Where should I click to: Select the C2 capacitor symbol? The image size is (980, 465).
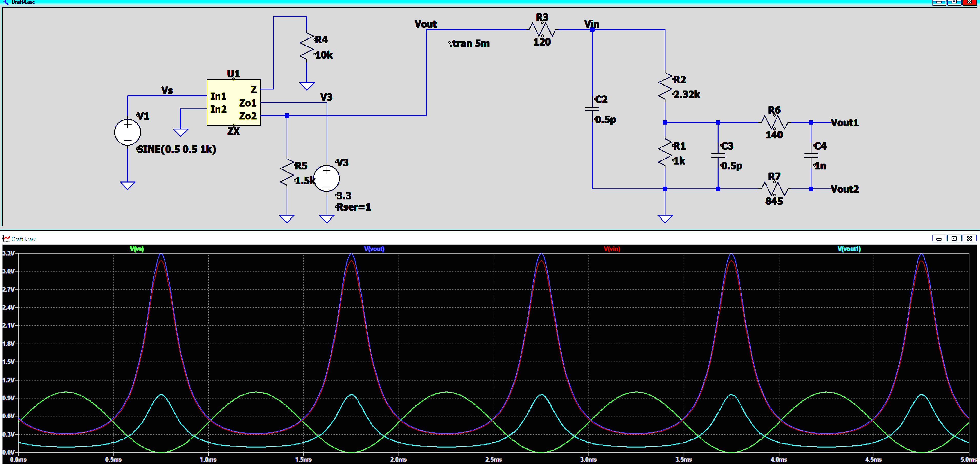(592, 109)
